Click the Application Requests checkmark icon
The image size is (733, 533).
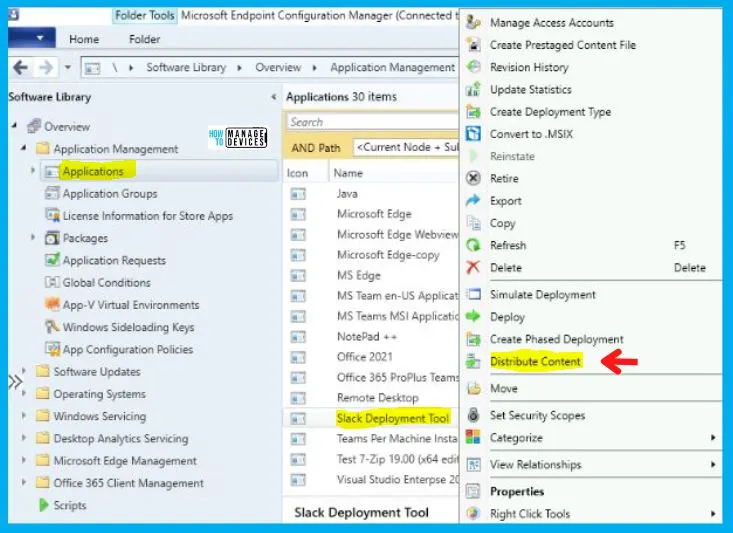point(52,259)
